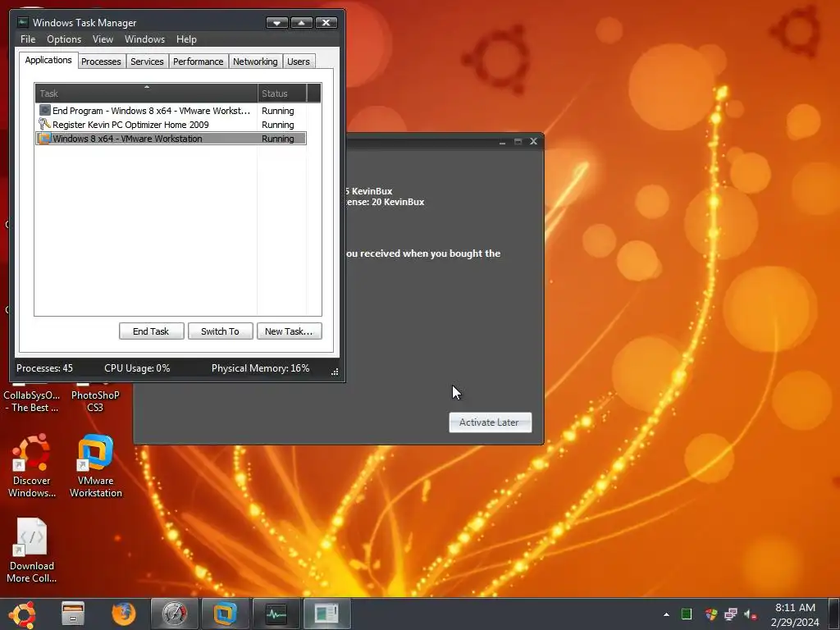The height and width of the screenshot is (630, 840).
Task: Click the keys icon of the Register Kevin row
Action: coord(45,125)
